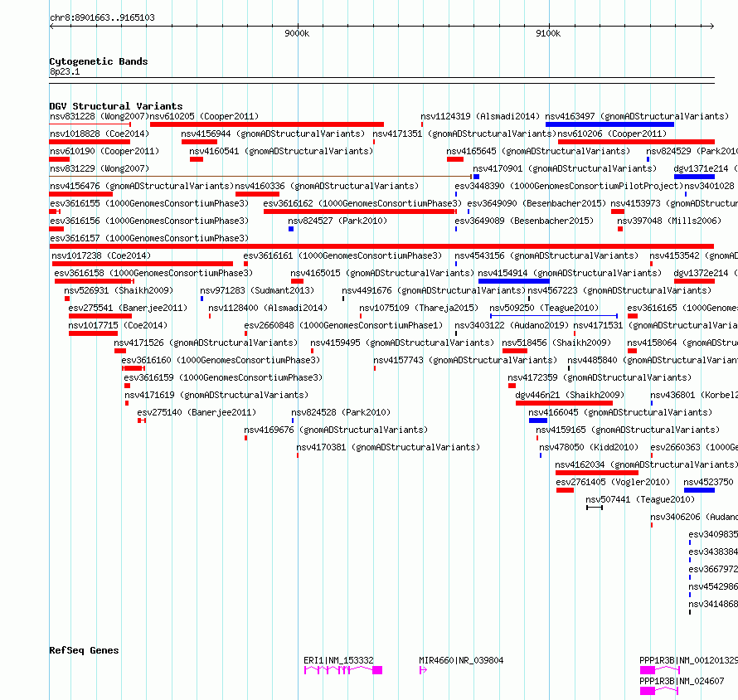Image resolution: width=738 pixels, height=700 pixels.
Task: Click nsv1075109 (Thareja2015) label
Action: click(x=419, y=308)
